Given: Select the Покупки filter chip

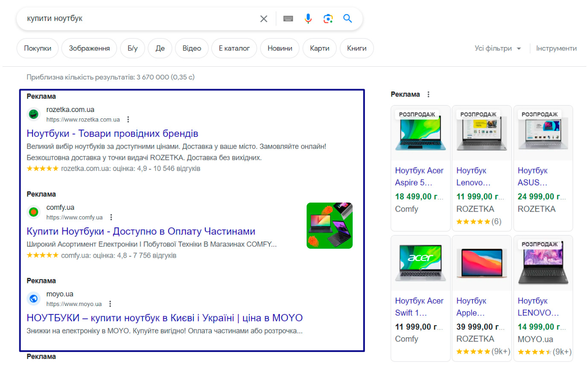Looking at the screenshot, I should [38, 48].
